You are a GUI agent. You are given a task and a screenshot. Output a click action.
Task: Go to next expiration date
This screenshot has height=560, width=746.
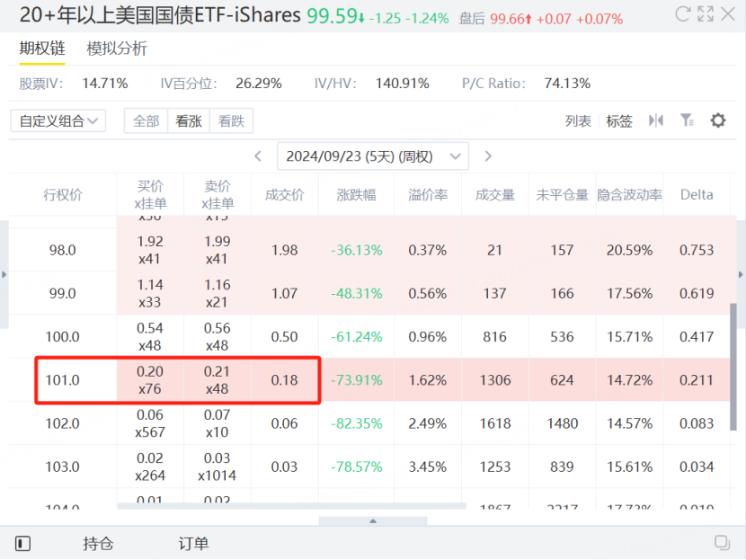(488, 156)
